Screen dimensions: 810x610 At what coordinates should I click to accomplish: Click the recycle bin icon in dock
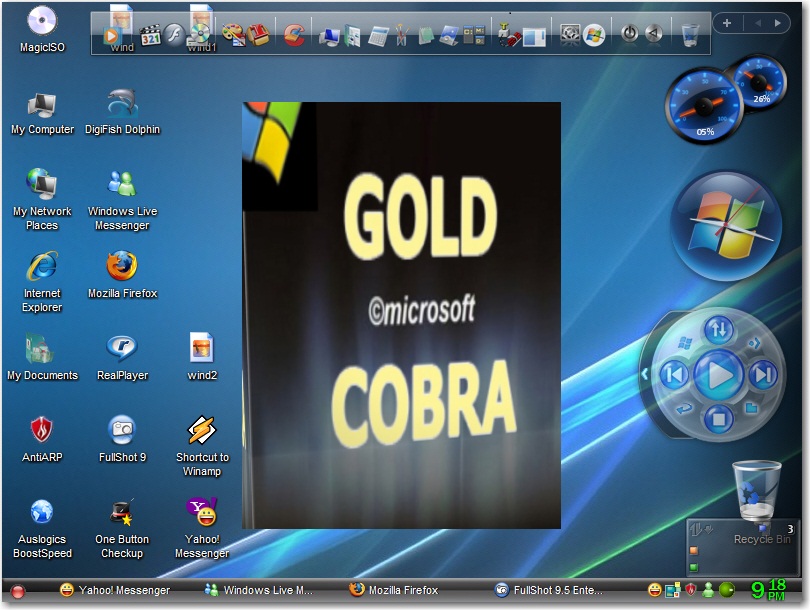[x=690, y=35]
